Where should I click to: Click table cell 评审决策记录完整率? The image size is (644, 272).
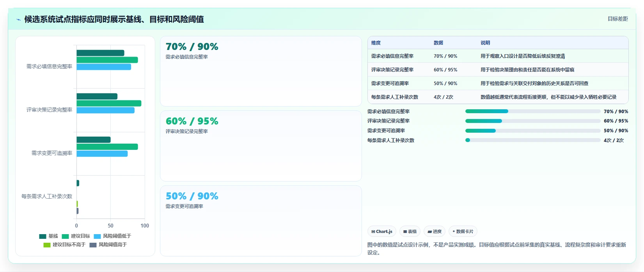click(392, 70)
